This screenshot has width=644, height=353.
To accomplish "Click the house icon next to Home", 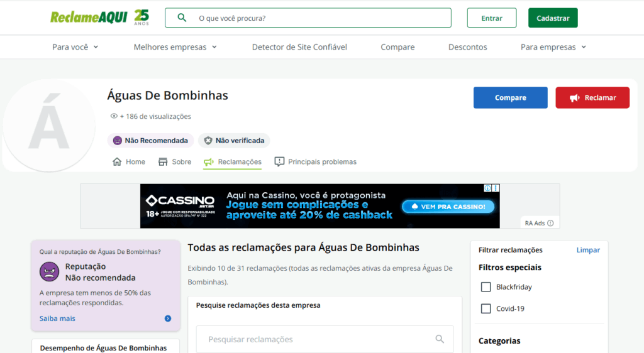I will pyautogui.click(x=117, y=161).
